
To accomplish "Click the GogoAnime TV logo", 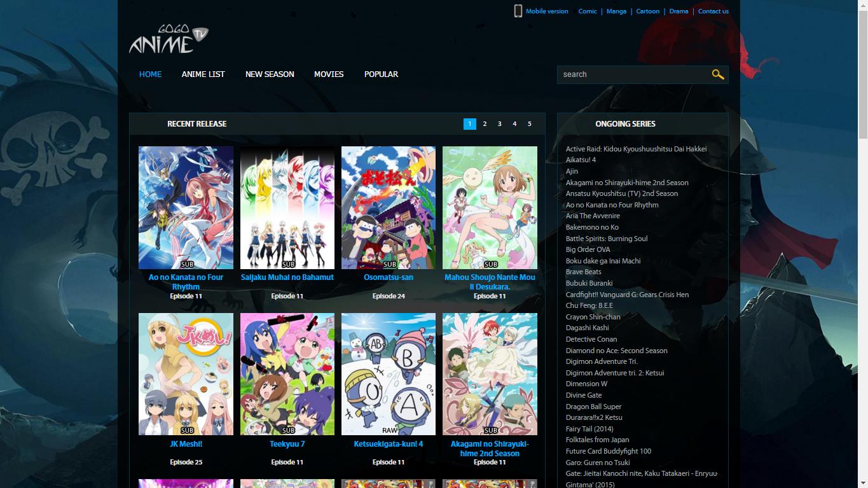I will point(169,39).
